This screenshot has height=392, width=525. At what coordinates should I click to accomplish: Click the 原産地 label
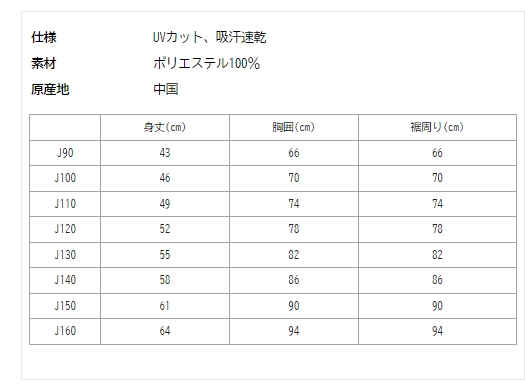point(50,89)
